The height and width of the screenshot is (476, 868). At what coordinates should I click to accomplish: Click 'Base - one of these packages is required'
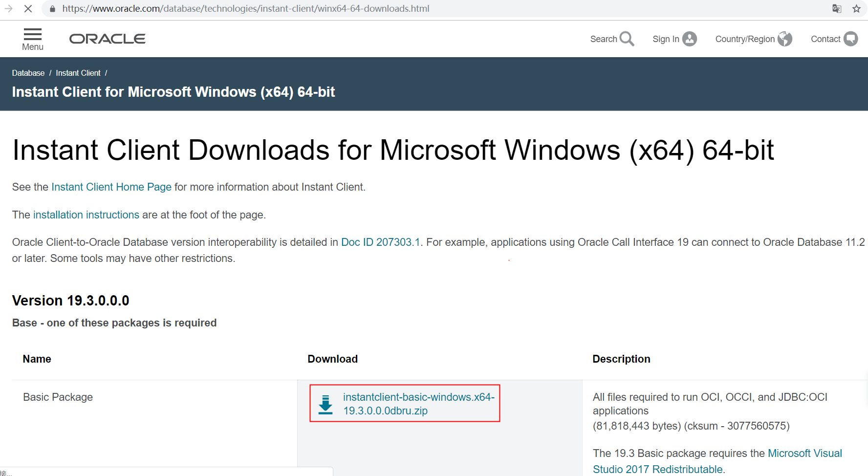[x=114, y=323]
